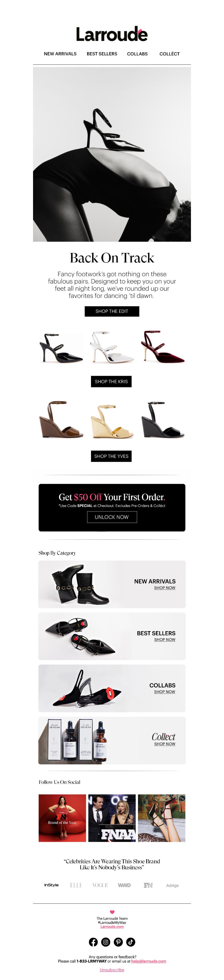Open the COLLABS navigation item
Screen dimensions: 224x980
pos(137,54)
